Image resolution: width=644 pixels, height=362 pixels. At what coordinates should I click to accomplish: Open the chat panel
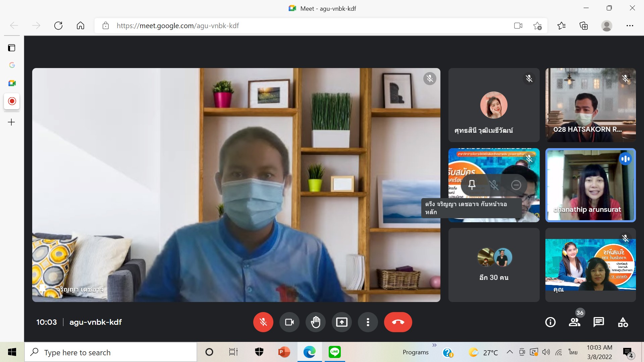[x=598, y=322]
